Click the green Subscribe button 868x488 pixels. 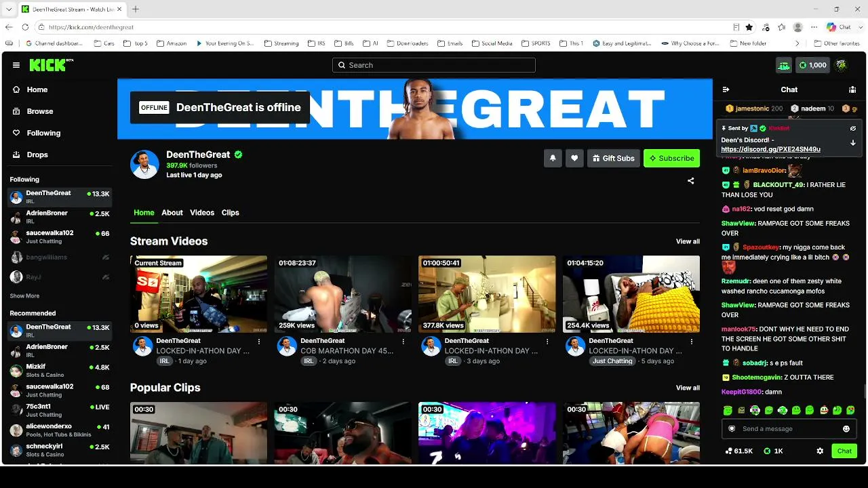click(x=671, y=158)
